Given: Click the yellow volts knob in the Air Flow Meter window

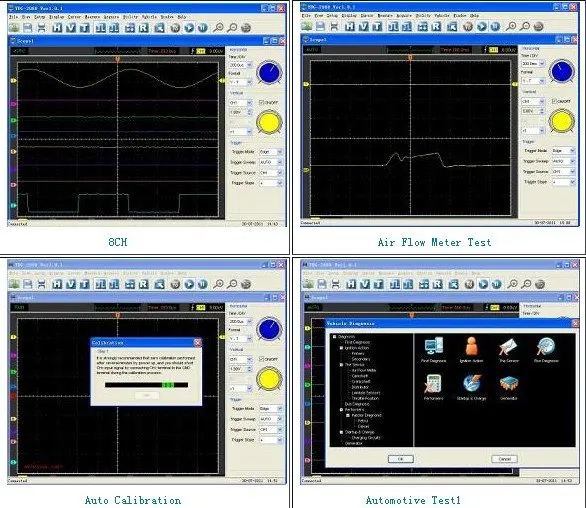Looking at the screenshot, I should pyautogui.click(x=561, y=121).
